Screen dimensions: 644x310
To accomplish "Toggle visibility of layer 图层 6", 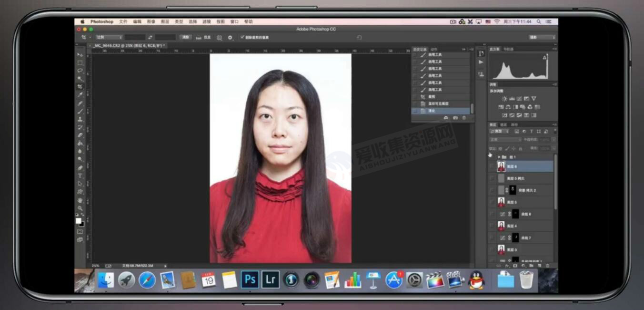I will [491, 165].
